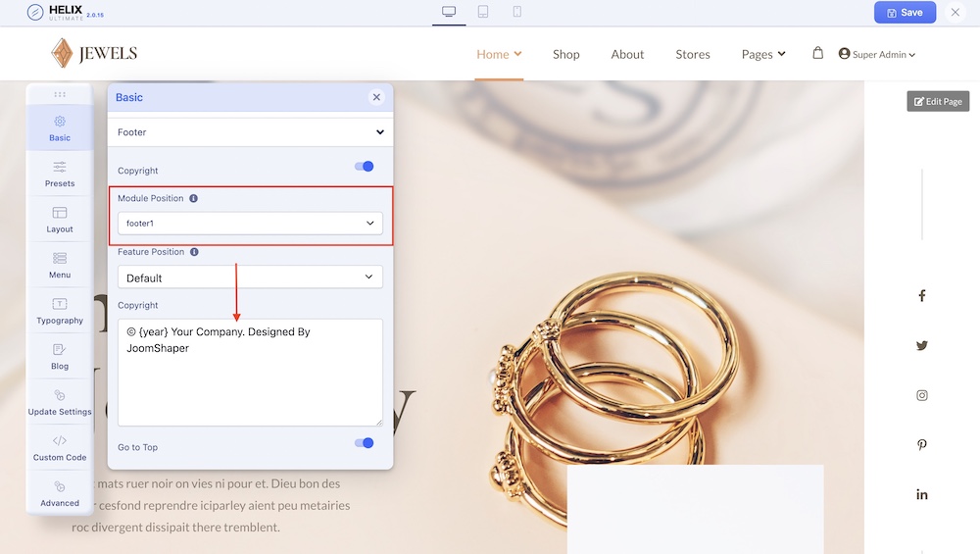Click the Jewels site logo
This screenshot has height=554, width=980.
coord(94,53)
